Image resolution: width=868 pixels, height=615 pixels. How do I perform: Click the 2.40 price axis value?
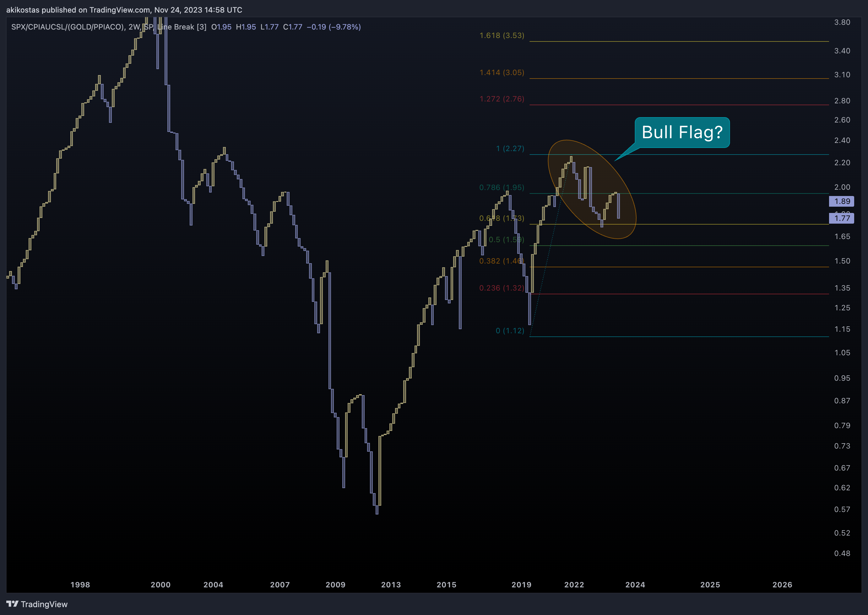[x=842, y=140]
